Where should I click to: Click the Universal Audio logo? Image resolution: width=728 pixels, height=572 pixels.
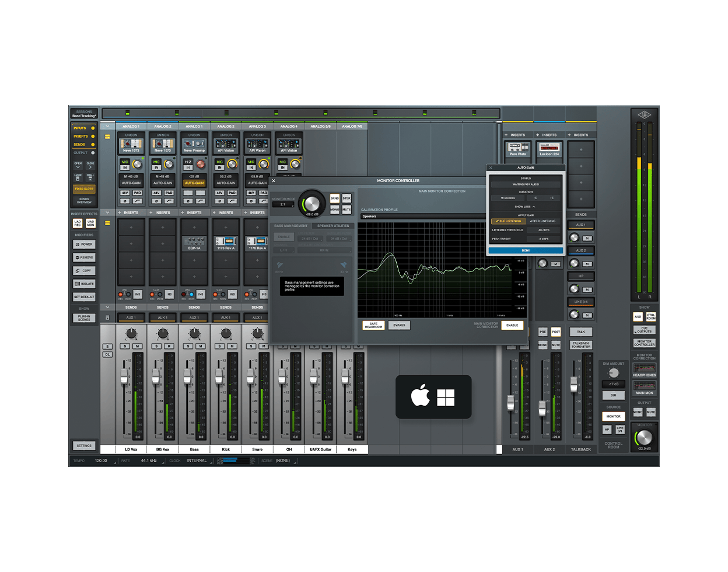tap(644, 114)
